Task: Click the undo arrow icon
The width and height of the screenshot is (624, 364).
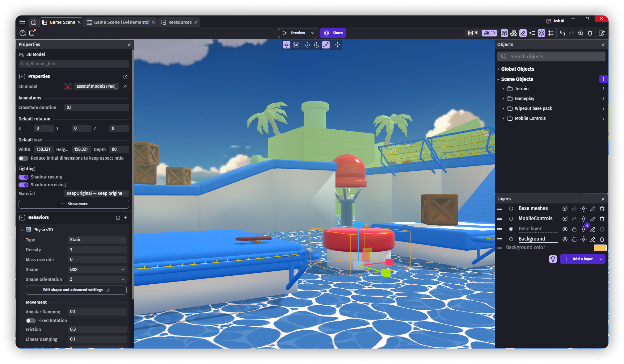Action: click(x=562, y=33)
